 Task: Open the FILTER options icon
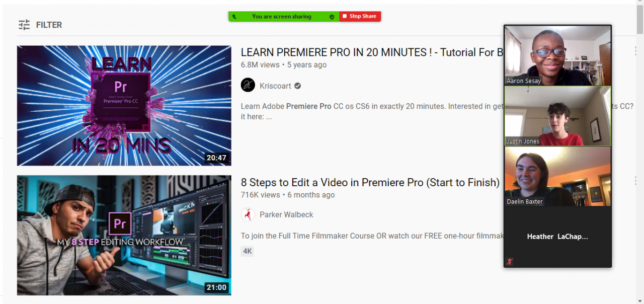(x=24, y=25)
